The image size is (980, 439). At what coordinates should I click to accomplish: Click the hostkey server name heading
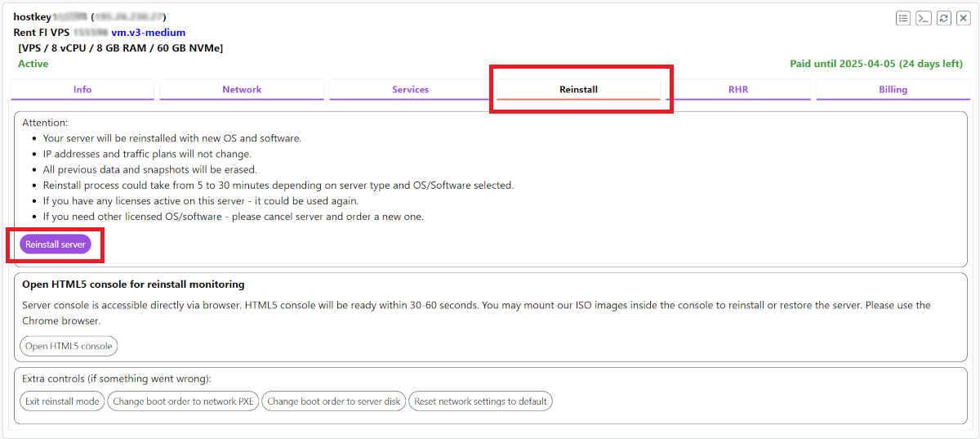point(33,17)
